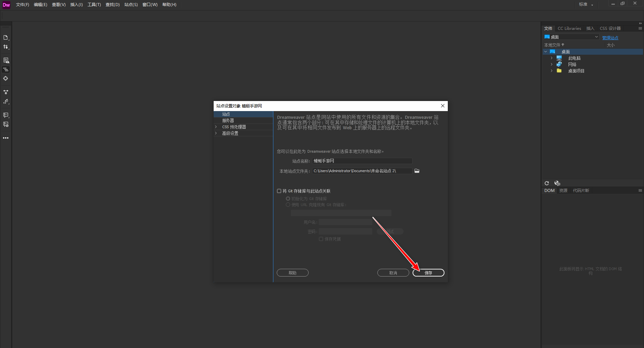Click 帮助 button in dialog
Screen dimensions: 644x348
[292, 273]
